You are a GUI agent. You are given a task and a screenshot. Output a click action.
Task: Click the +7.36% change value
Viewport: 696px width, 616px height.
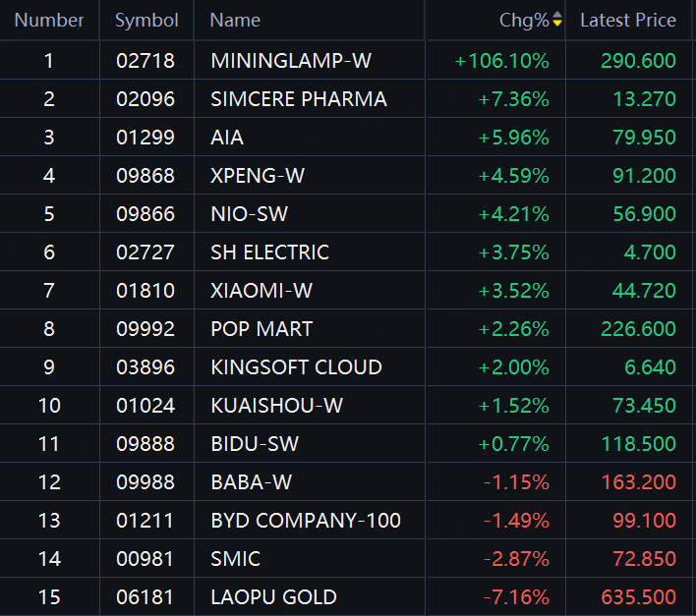pos(513,99)
